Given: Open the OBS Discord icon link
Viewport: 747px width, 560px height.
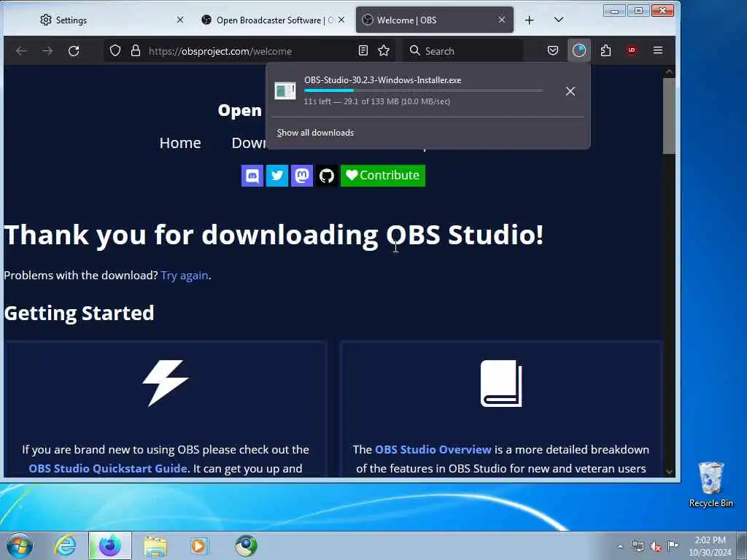Looking at the screenshot, I should tap(252, 176).
